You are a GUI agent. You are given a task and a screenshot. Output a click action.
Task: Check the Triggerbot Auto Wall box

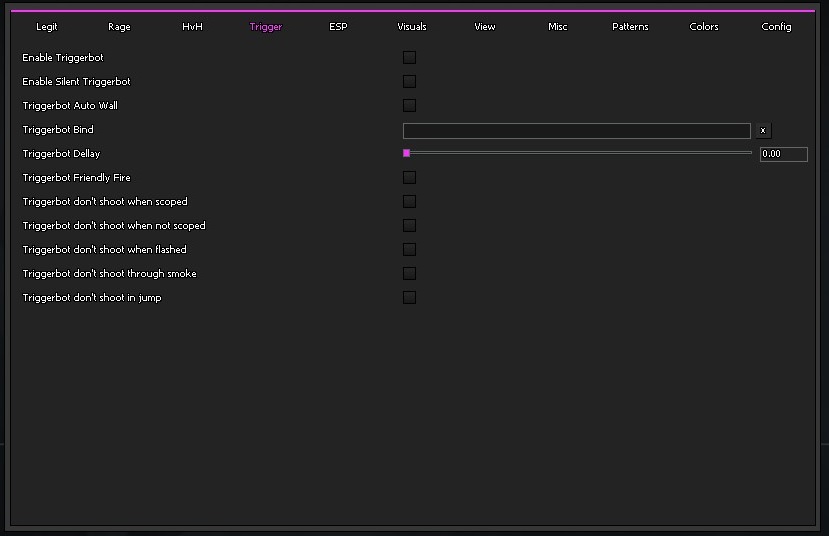click(409, 106)
